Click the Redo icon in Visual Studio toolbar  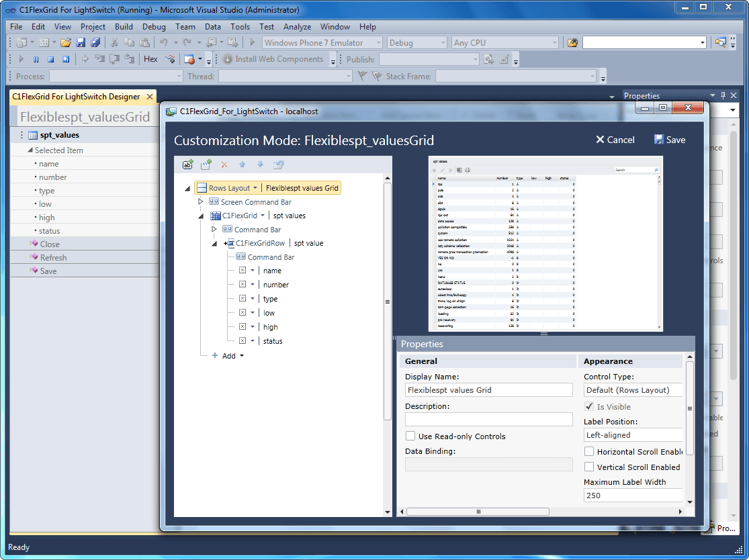(x=187, y=42)
